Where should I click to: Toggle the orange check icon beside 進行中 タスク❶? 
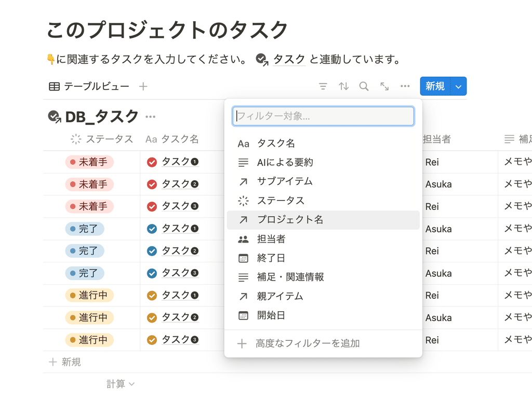point(152,296)
